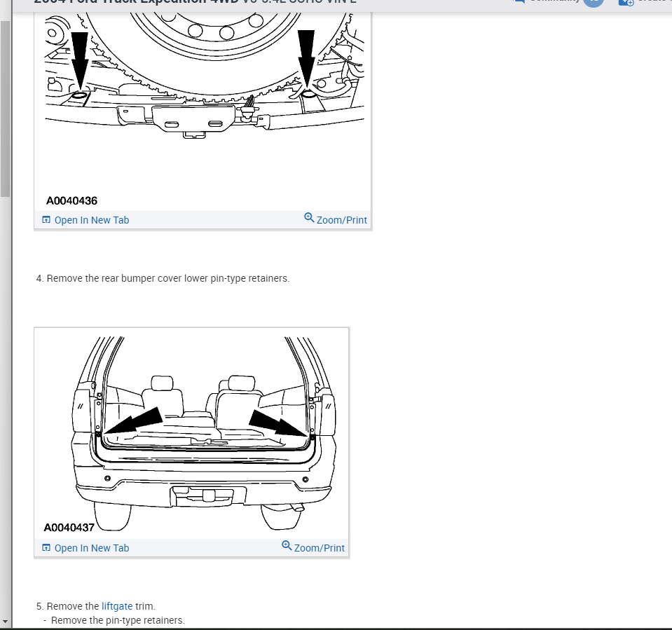This screenshot has height=630, width=672.
Task: Click the text 'Remove the pin-type retainers.'
Action: click(x=118, y=620)
